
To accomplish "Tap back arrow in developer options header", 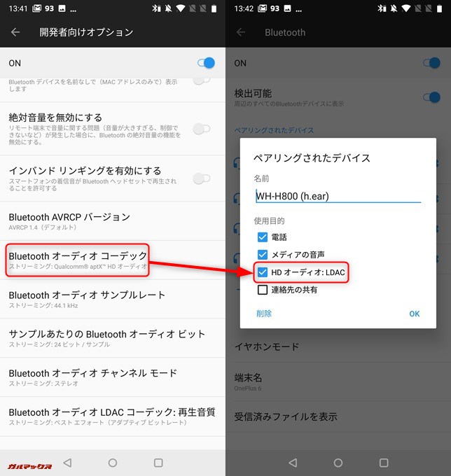I will pos(15,32).
